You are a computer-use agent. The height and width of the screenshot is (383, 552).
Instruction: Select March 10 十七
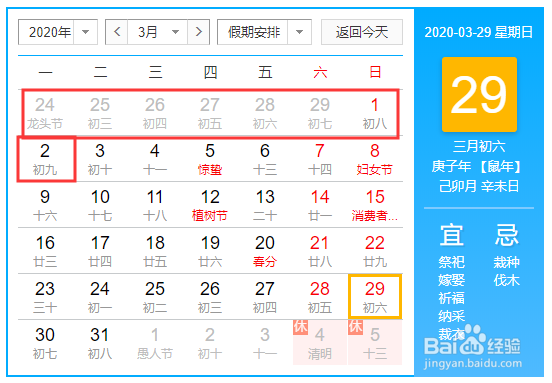100,205
